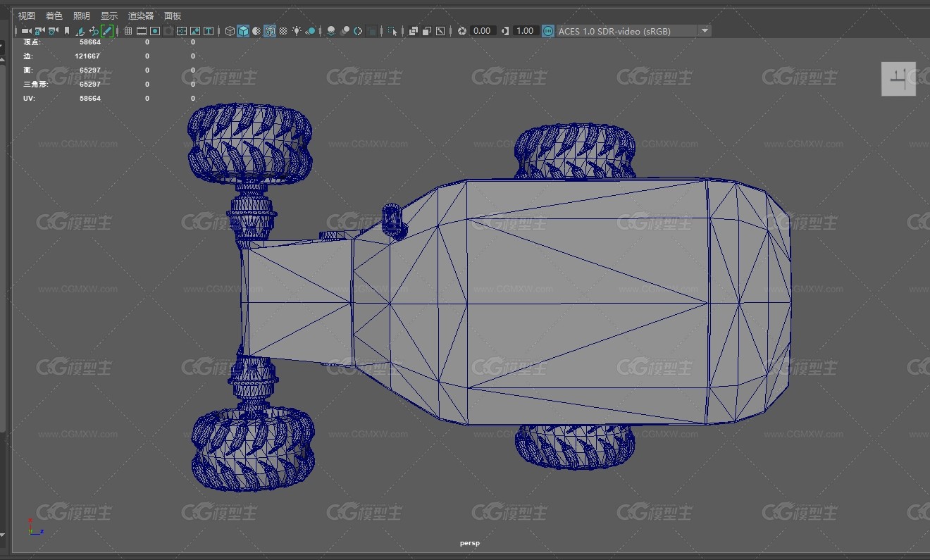Click the persp camera label
This screenshot has width=930, height=560.
[469, 543]
